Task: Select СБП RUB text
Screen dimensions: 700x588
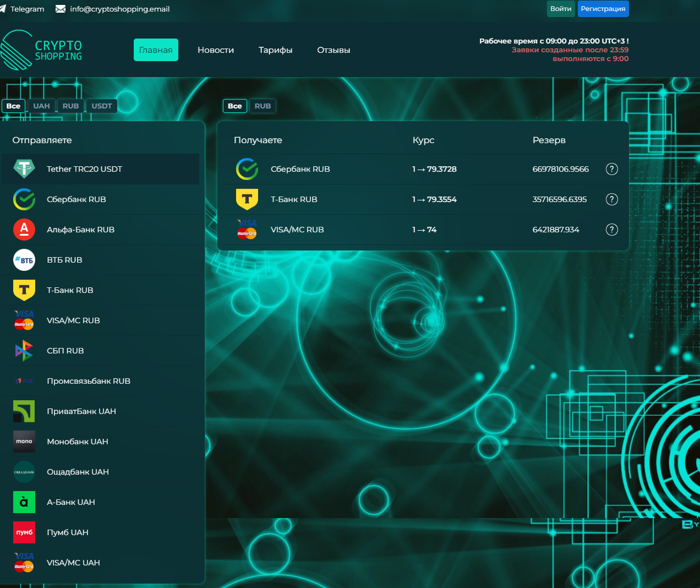Action: (65, 351)
